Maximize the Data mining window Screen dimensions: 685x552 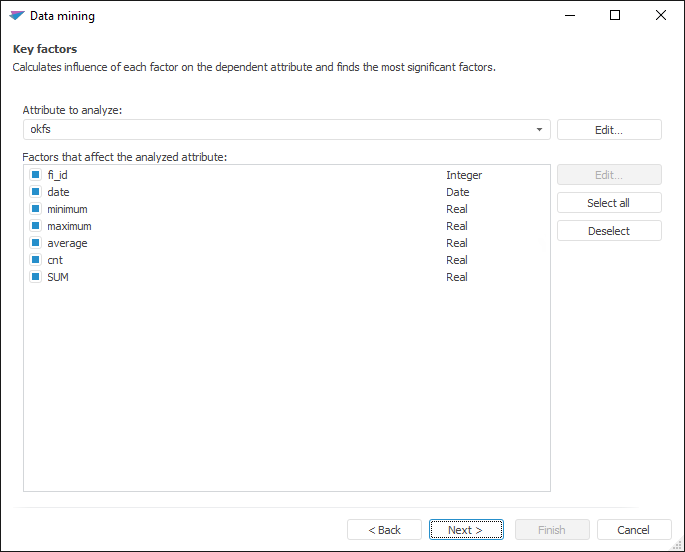click(x=615, y=16)
